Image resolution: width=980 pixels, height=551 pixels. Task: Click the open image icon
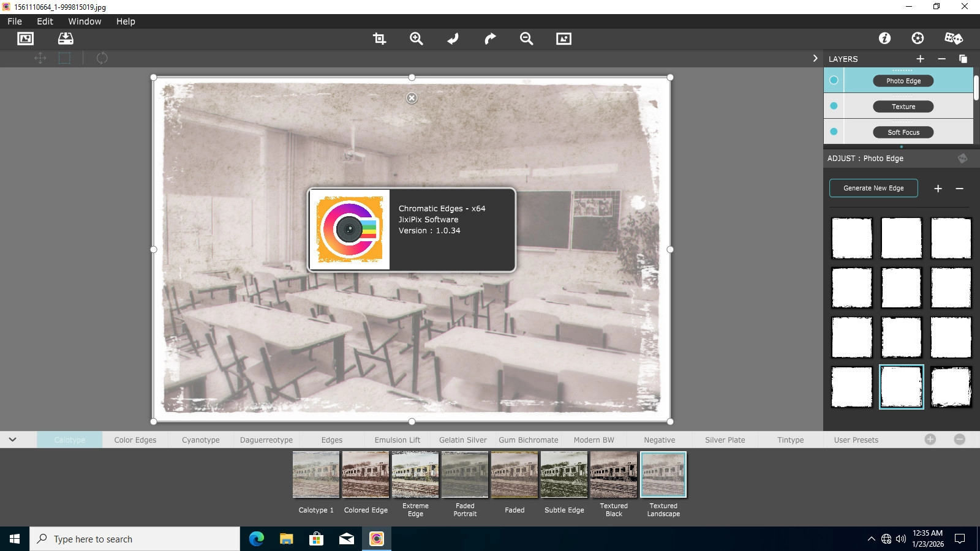(x=25, y=39)
